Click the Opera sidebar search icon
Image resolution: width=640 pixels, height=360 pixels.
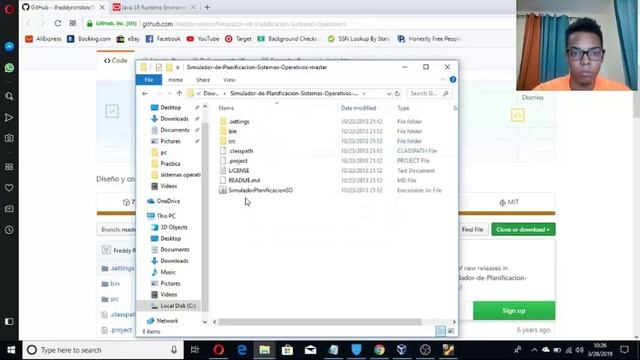point(9,96)
